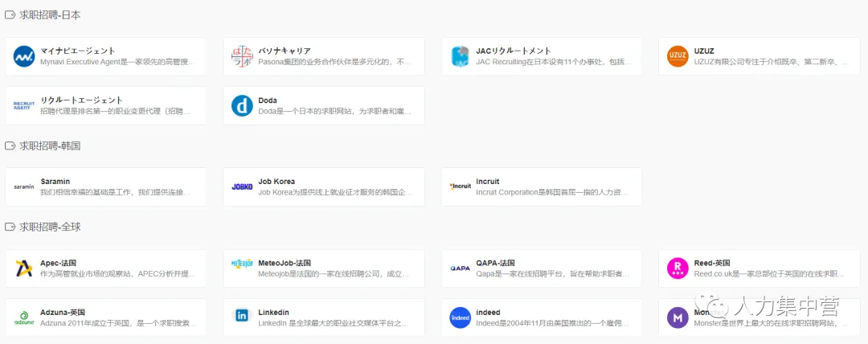This screenshot has width=868, height=344.
Task: Open the indeed title link
Action: (x=489, y=313)
